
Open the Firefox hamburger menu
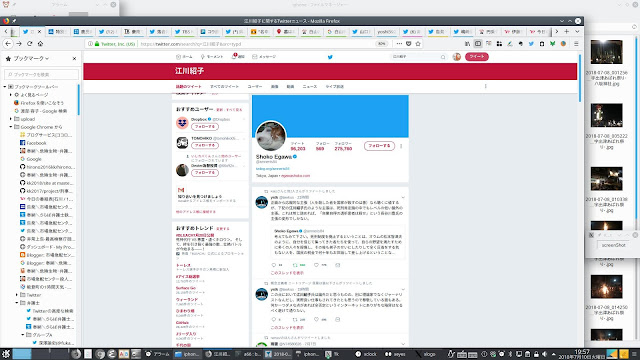pyautogui.click(x=576, y=44)
